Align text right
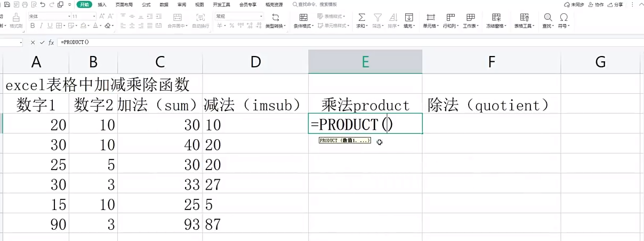Screen dimensions: 644x241 coord(141,25)
